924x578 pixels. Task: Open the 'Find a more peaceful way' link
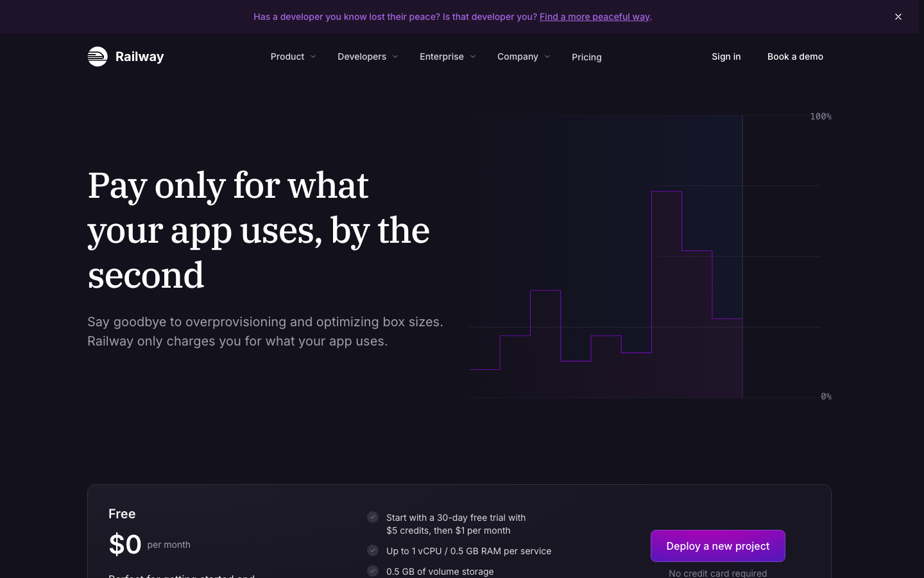point(594,17)
